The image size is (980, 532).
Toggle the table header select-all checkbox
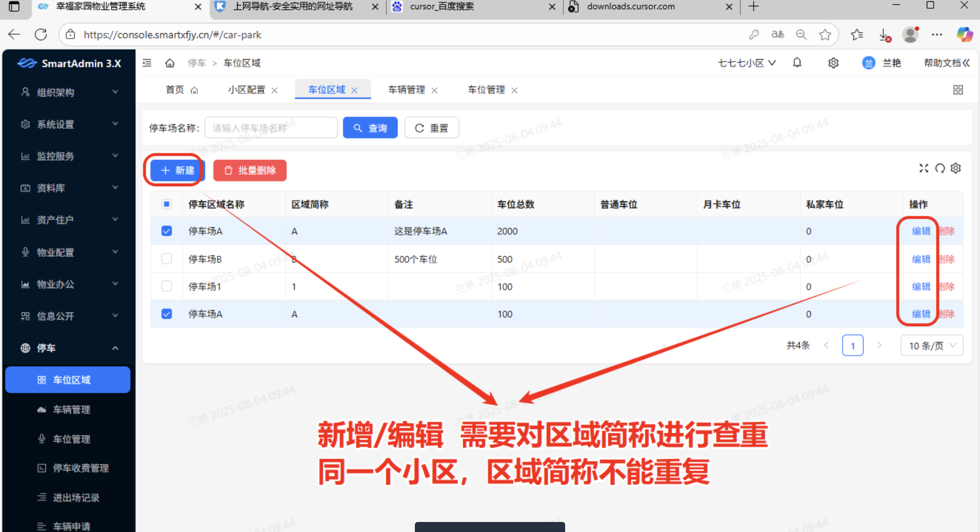(167, 204)
